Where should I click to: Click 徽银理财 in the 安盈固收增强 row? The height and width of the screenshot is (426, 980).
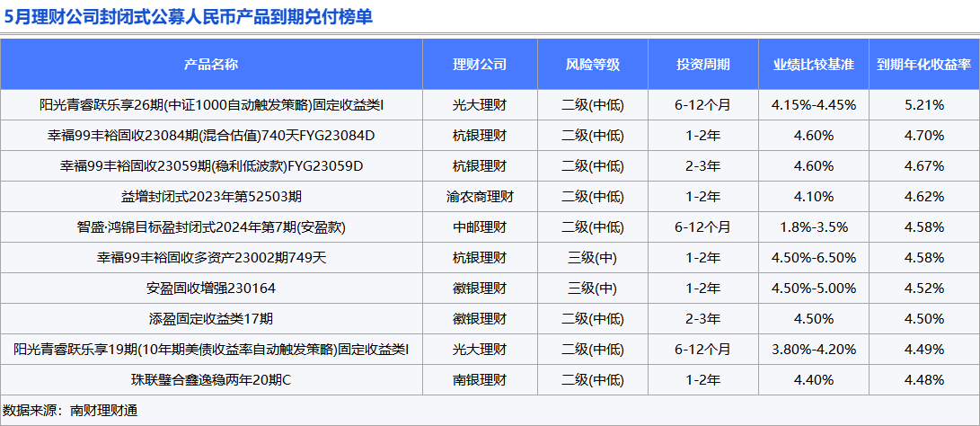[480, 288]
